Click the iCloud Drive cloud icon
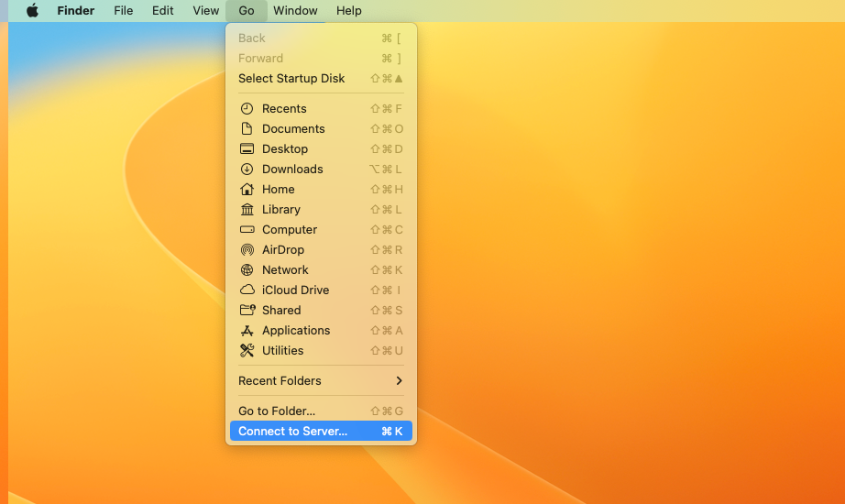Image resolution: width=845 pixels, height=504 pixels. (247, 290)
